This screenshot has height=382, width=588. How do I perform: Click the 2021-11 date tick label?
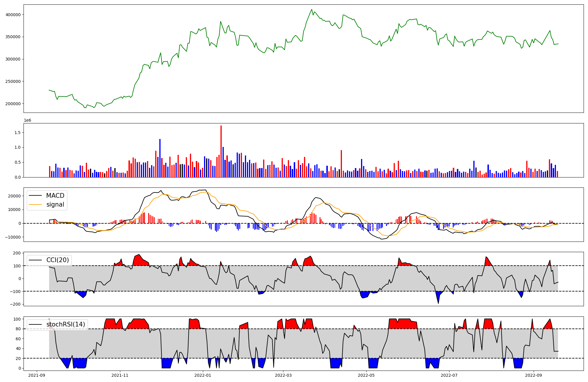120,375
